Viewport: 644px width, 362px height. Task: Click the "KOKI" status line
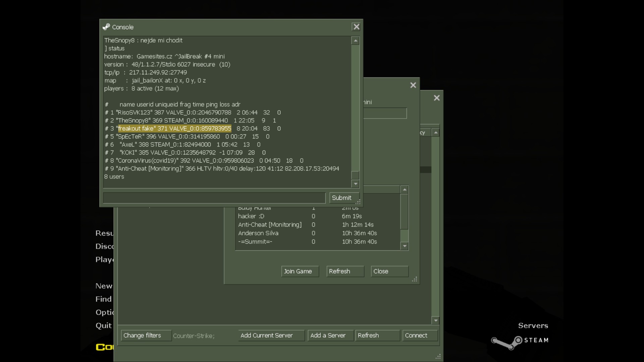[x=185, y=153]
